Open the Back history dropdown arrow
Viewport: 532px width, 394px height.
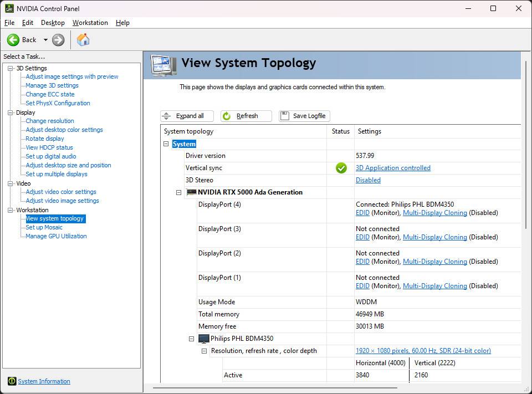pos(45,40)
